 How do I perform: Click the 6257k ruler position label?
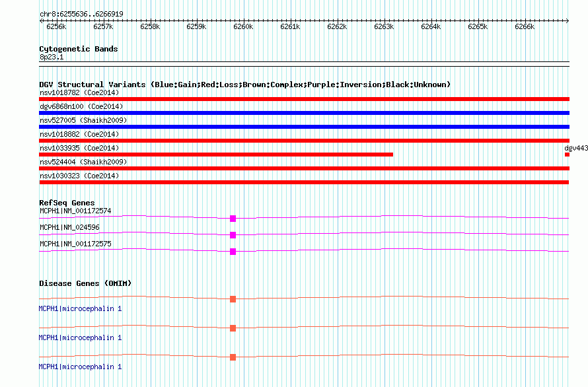pyautogui.click(x=103, y=26)
